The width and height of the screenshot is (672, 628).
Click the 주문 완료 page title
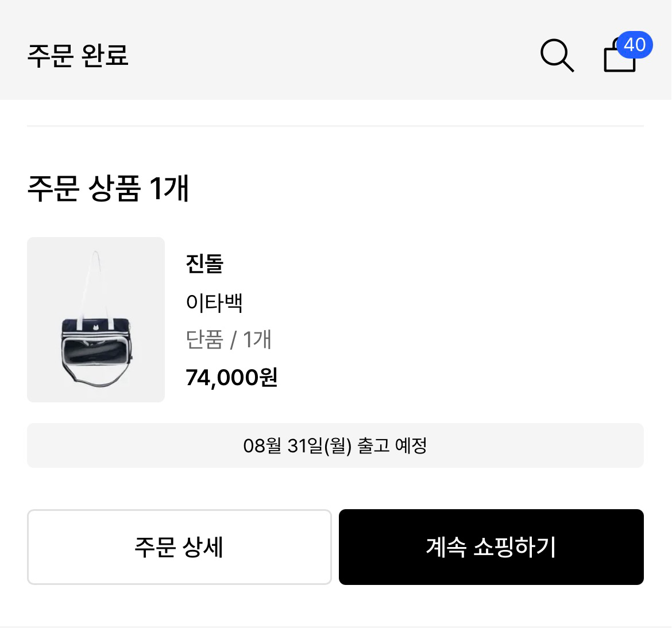(78, 55)
